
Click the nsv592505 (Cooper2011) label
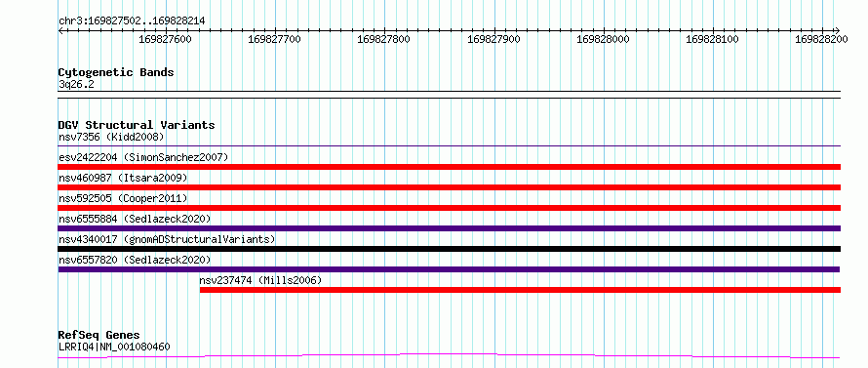[x=123, y=198]
